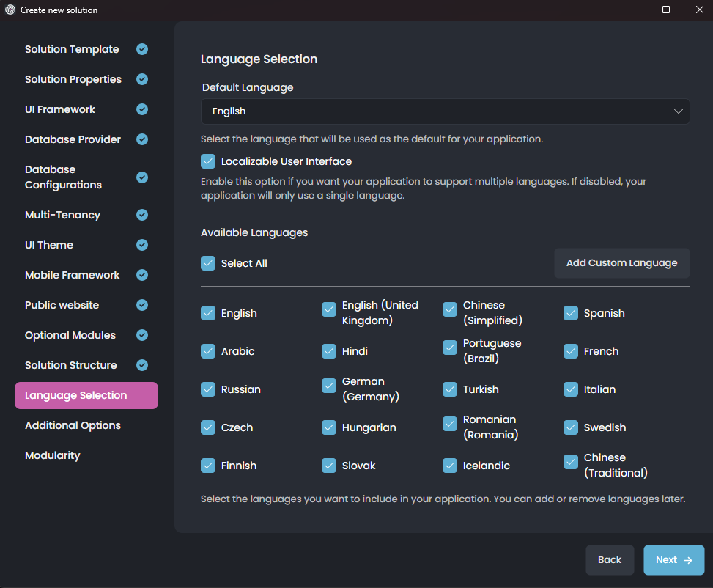Uncheck the Select All checkbox
Viewport: 713px width, 588px height.
click(208, 262)
